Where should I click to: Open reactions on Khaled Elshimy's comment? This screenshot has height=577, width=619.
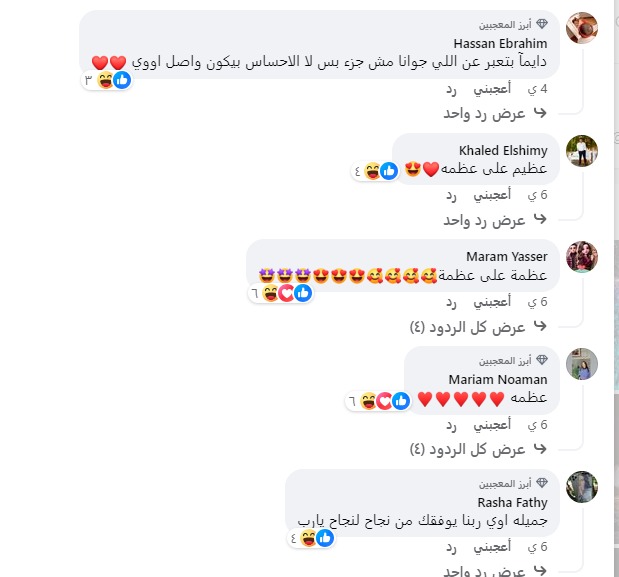pyautogui.click(x=375, y=171)
